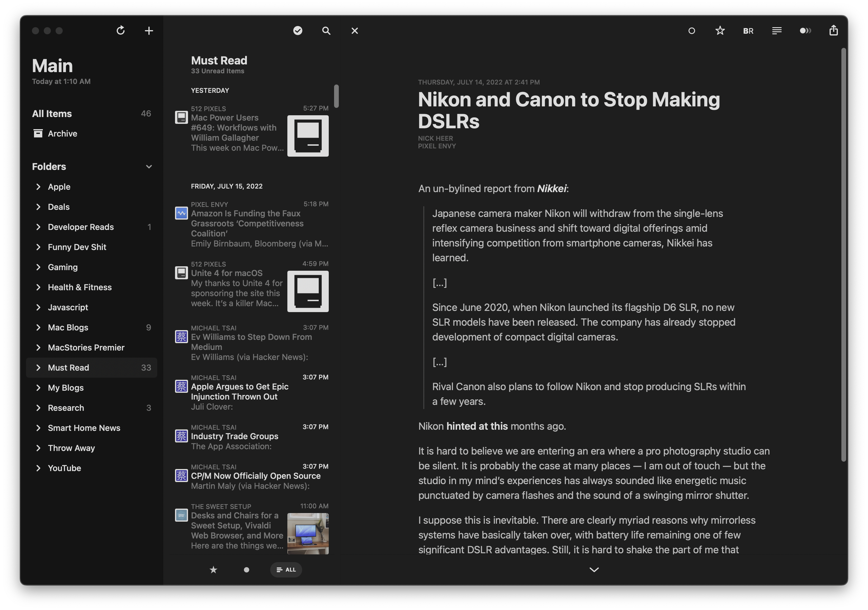Screen dimensions: 868x610
Task: Click the article title Nikon and Canon
Action: [x=569, y=110]
